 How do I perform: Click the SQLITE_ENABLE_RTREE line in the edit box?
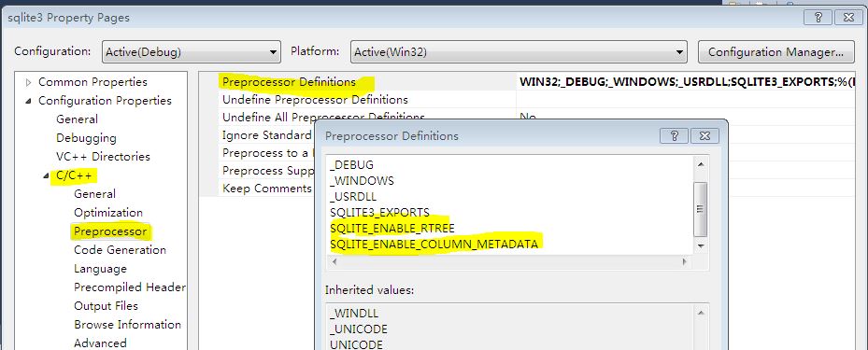click(391, 229)
